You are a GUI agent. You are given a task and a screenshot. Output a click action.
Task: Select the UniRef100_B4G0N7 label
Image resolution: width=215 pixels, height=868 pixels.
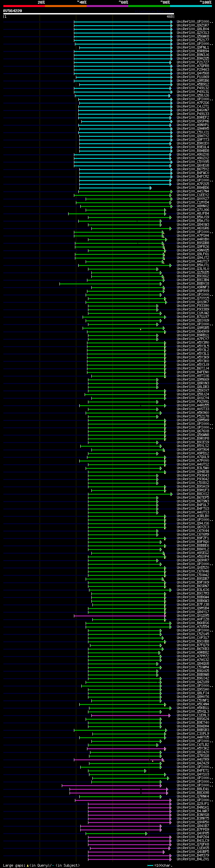tap(193, 110)
